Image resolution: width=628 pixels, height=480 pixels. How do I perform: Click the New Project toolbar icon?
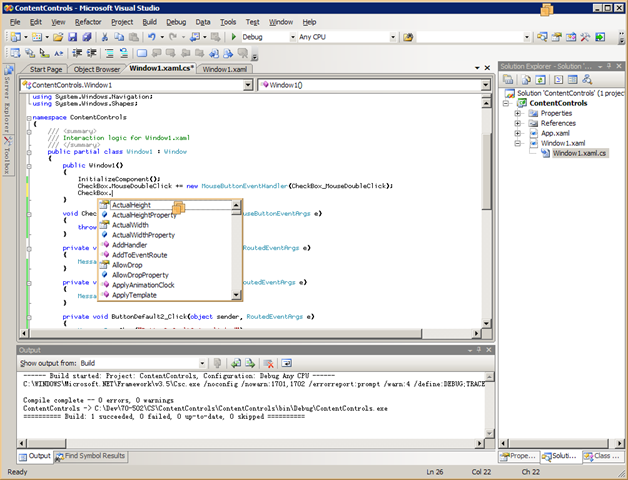coord(16,37)
